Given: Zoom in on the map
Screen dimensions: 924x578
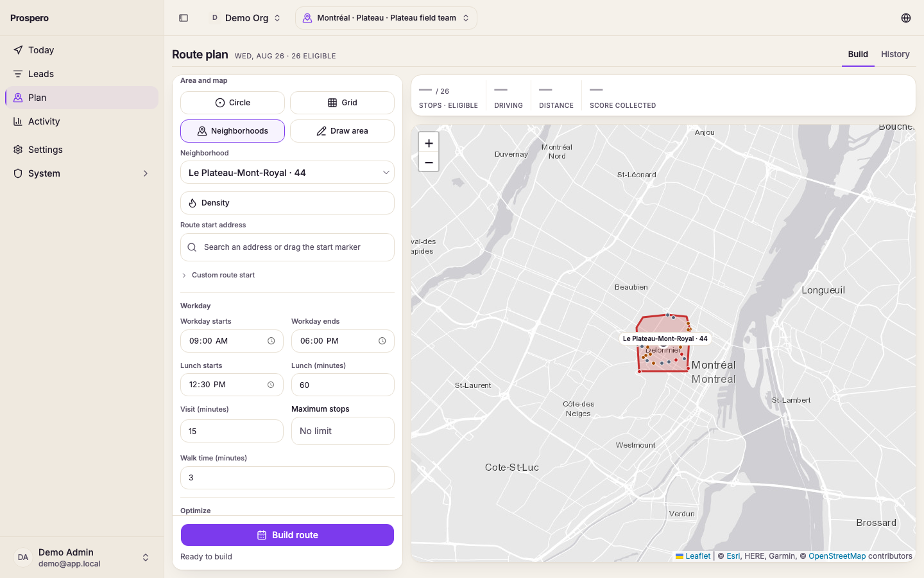Looking at the screenshot, I should (429, 143).
